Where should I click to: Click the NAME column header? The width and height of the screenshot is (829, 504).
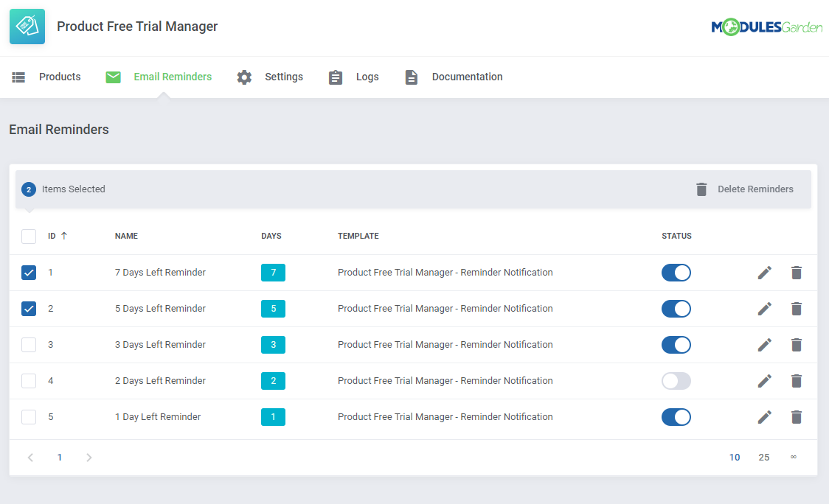126,236
